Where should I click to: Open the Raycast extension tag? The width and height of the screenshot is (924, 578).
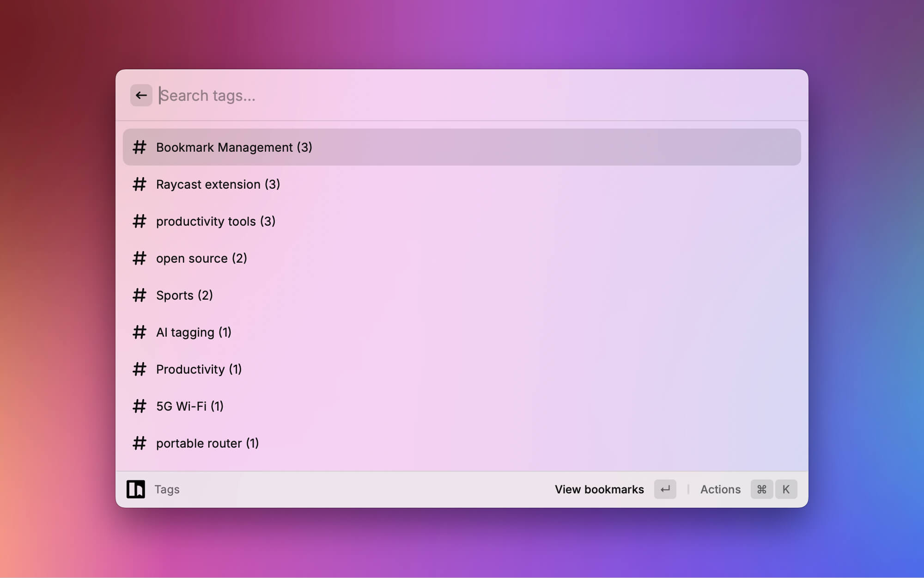(x=218, y=184)
